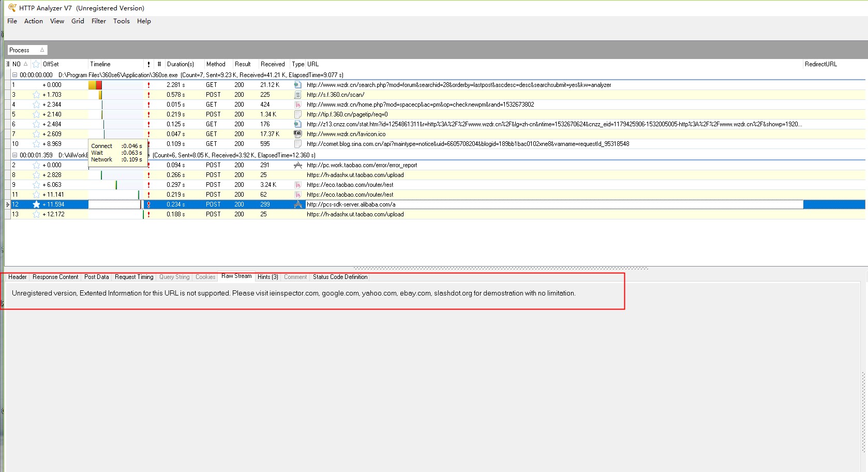This screenshot has height=472, width=868.
Task: Click the type icon for favicon.ico request
Action: (x=297, y=134)
